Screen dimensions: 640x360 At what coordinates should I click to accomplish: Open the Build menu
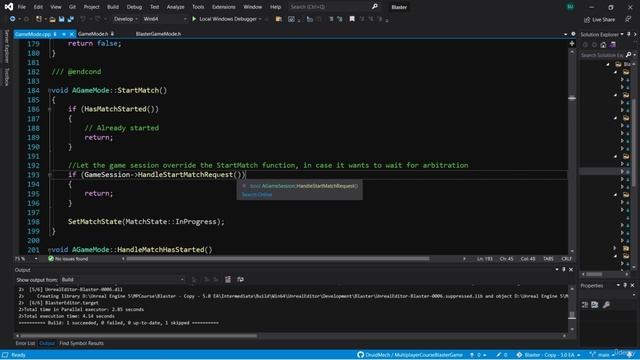click(113, 7)
